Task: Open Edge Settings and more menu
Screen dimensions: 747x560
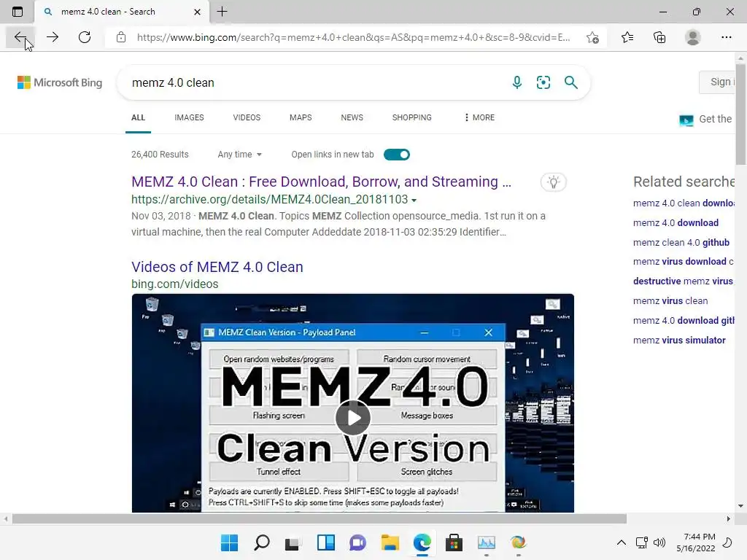Action: [726, 37]
